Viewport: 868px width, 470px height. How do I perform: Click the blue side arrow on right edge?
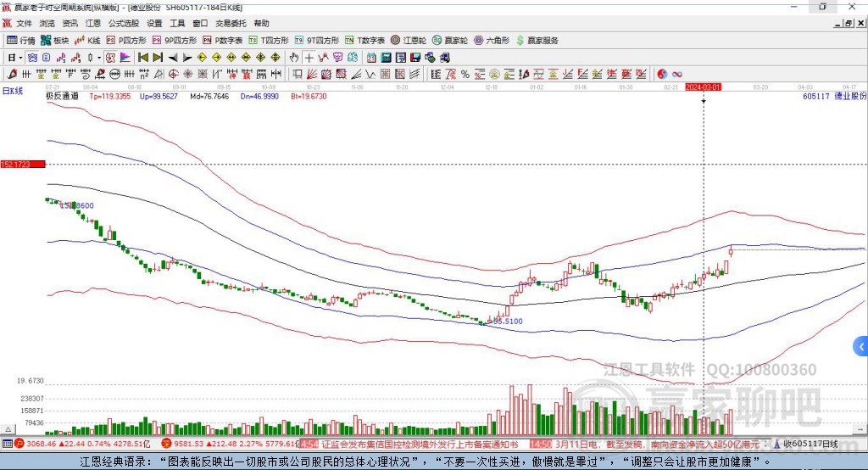pyautogui.click(x=861, y=346)
